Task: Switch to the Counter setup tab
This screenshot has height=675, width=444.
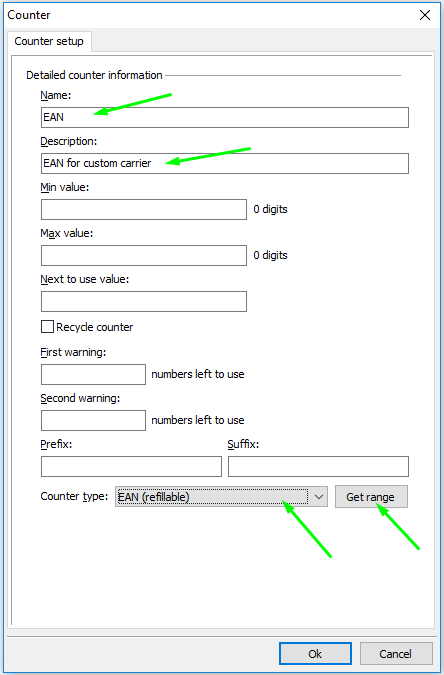Action: coord(49,41)
